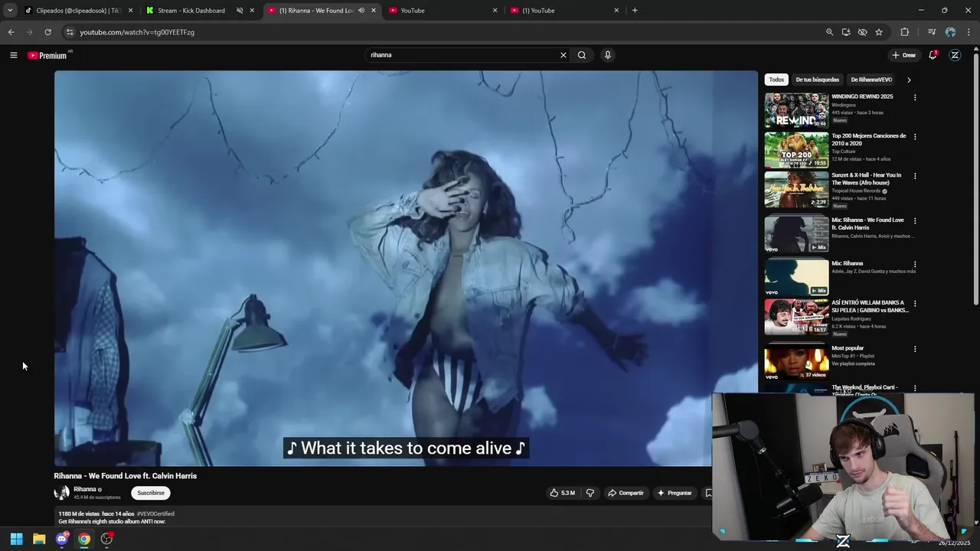Open the tab search dropdown
Screen dimensions: 980x551
(x=10, y=11)
